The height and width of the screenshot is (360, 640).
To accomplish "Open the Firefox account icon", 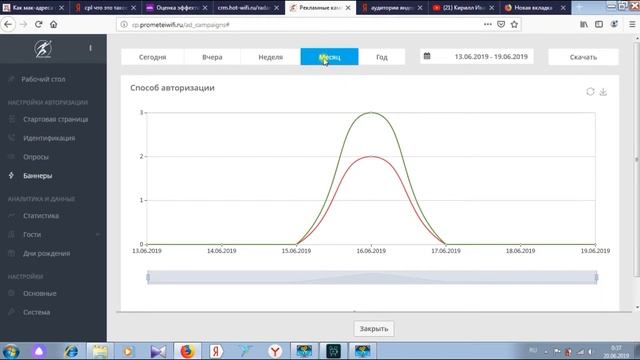I will (614, 24).
